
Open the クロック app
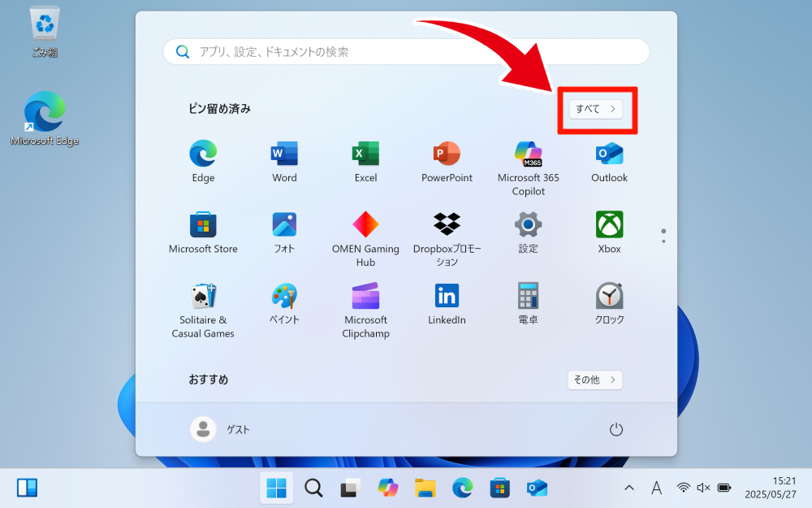pyautogui.click(x=610, y=303)
